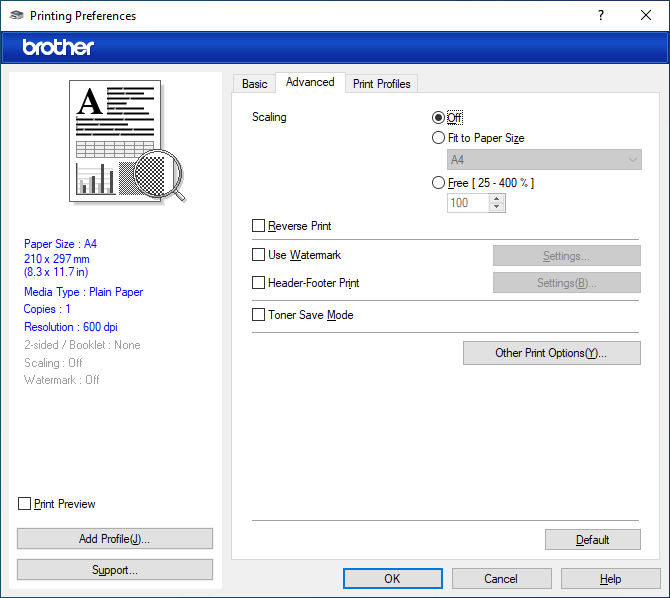The image size is (670, 598).
Task: Close the Printing Preferences dialog
Action: tap(646, 16)
